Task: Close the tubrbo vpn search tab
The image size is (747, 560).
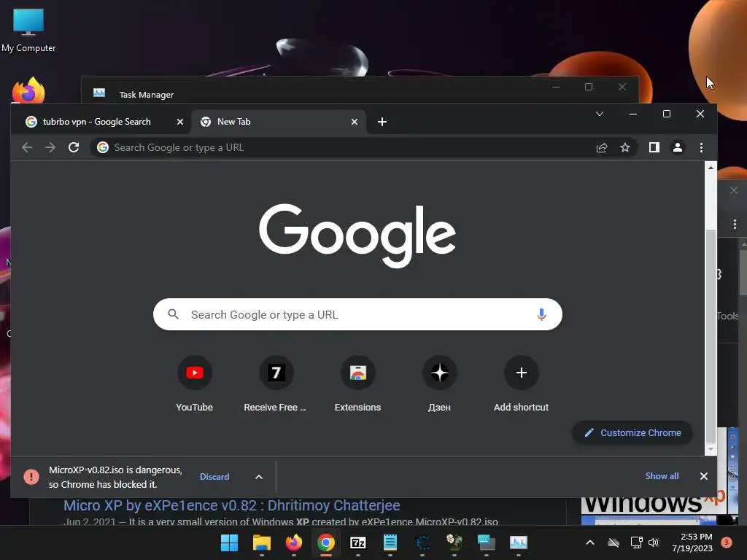Action: tap(180, 122)
